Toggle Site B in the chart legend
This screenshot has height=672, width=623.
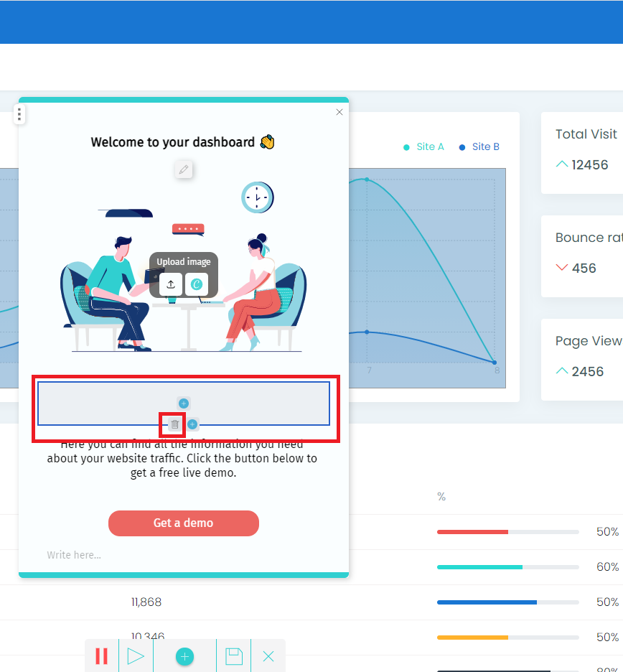[x=479, y=146]
